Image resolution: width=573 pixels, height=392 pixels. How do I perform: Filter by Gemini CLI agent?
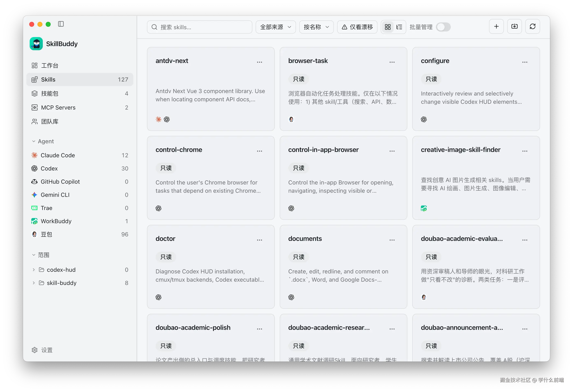[80, 195]
